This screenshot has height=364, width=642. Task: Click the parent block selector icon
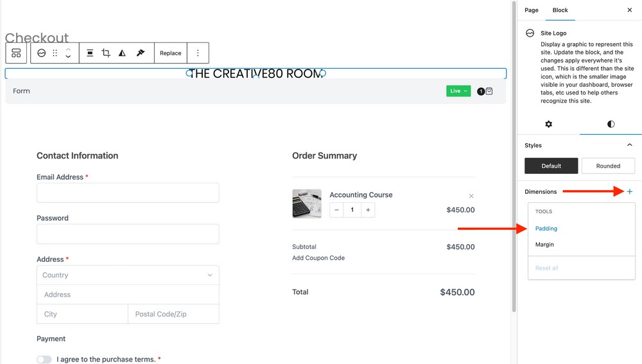pos(16,53)
